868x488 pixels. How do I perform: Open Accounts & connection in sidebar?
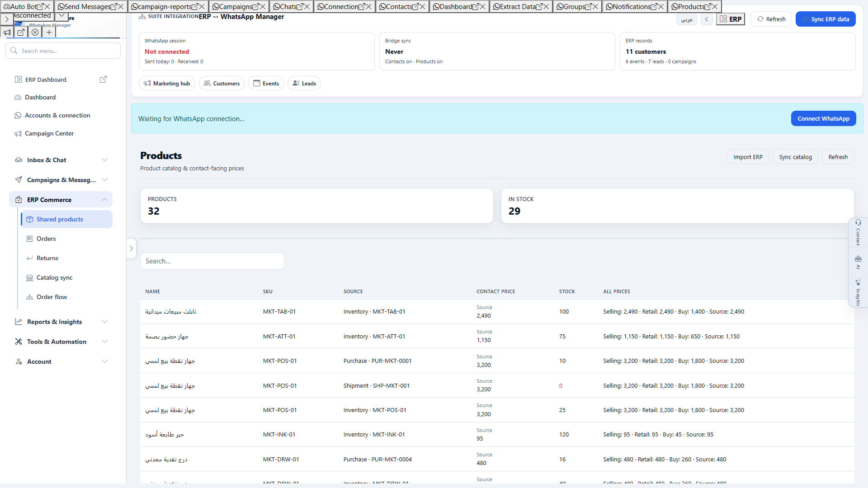(57, 115)
